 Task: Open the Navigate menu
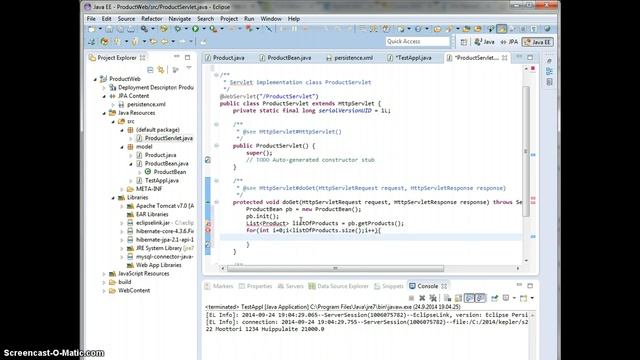(x=180, y=19)
